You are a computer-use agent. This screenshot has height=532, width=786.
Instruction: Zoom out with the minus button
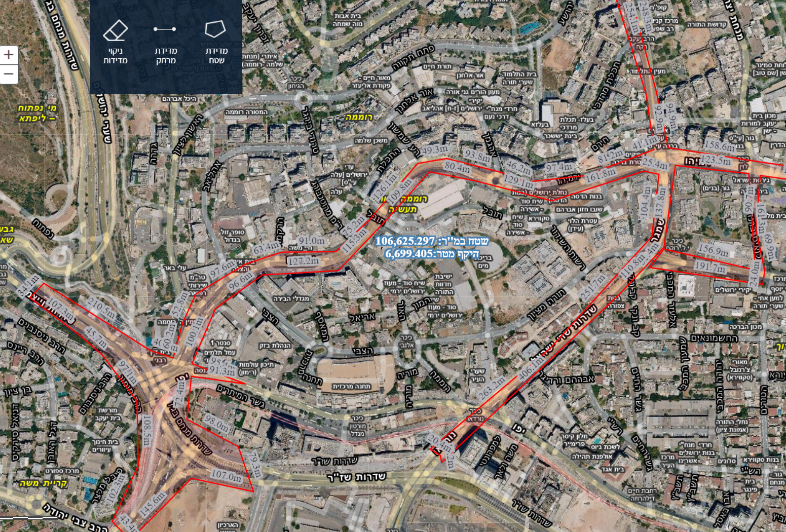coord(9,74)
